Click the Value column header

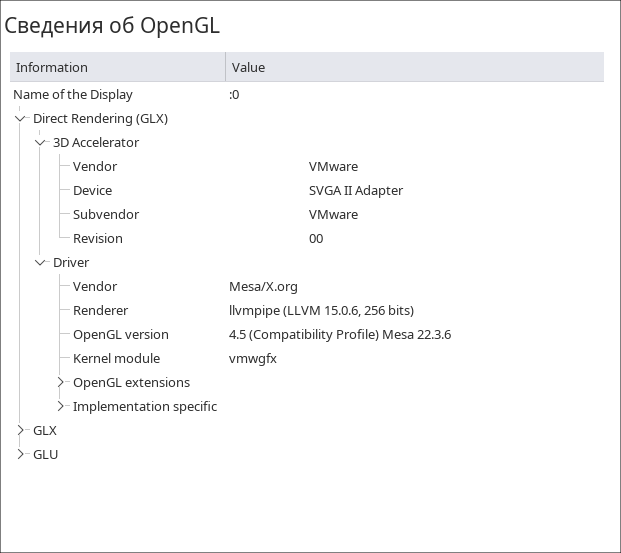tap(414, 67)
